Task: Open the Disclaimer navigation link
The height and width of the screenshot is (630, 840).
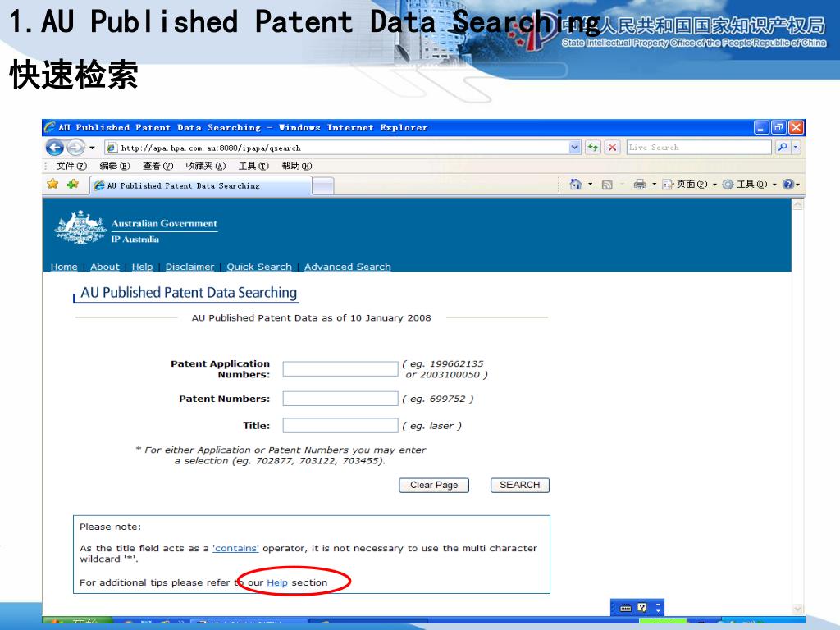Action: 189,267
